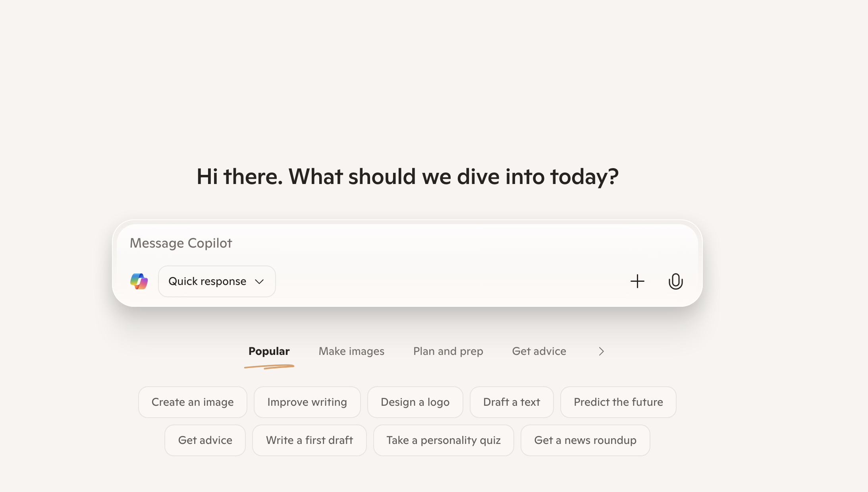Screen dimensions: 868x492
Task: Pick the Draft a text suggestion
Action: click(511, 402)
